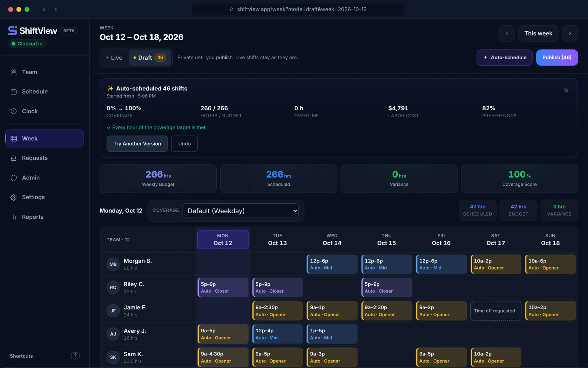Switch to Draft mode
This screenshot has width=588, height=368.
(150, 58)
